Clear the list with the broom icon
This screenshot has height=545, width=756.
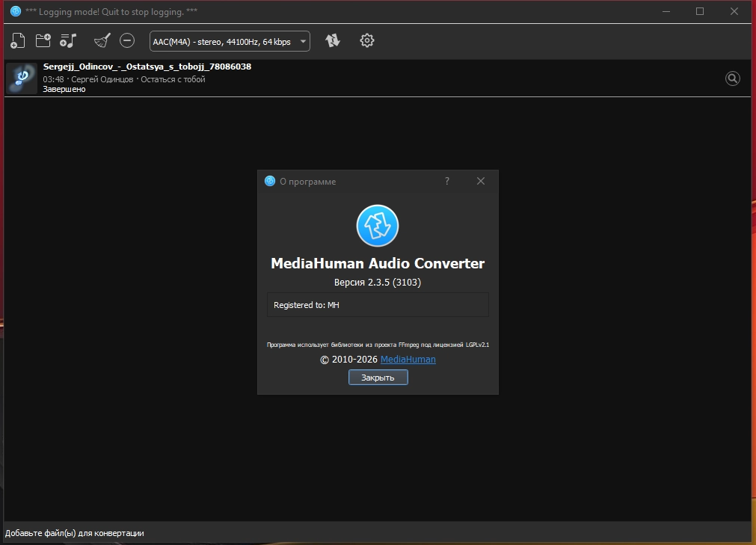click(102, 41)
